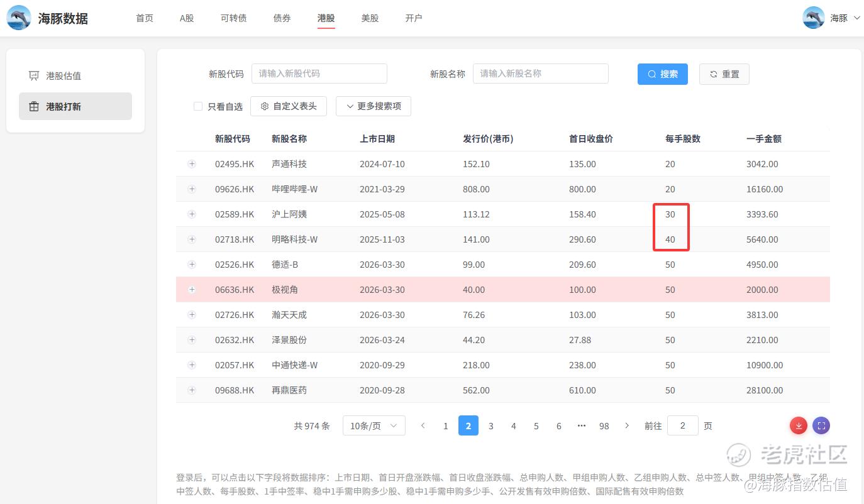Switch to the 美股 tab

pos(370,18)
